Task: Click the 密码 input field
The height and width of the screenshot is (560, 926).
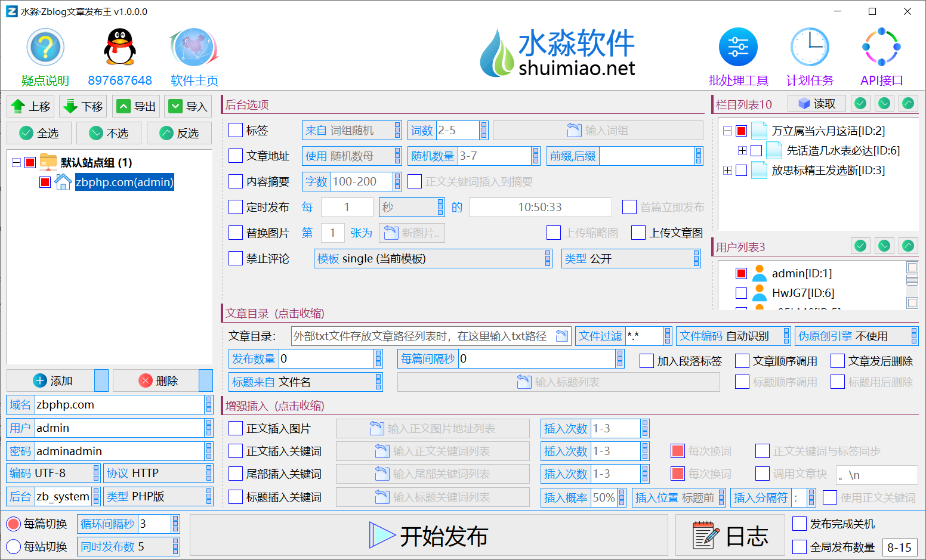Action: (120, 451)
